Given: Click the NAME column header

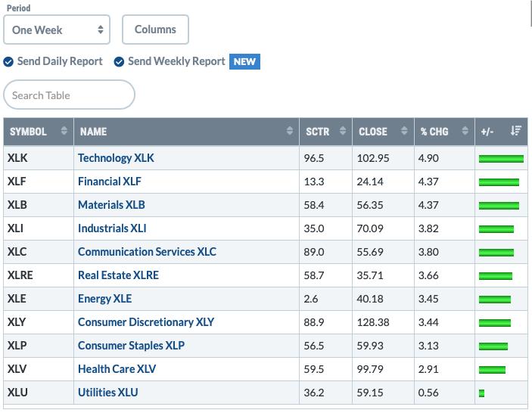Looking at the screenshot, I should click(94, 132).
